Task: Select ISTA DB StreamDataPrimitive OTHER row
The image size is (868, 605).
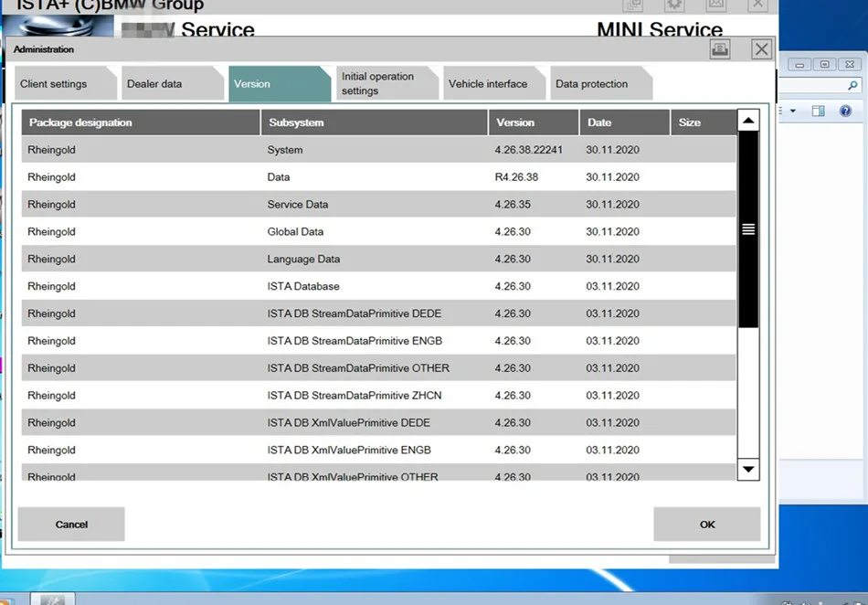Action: tap(378, 368)
